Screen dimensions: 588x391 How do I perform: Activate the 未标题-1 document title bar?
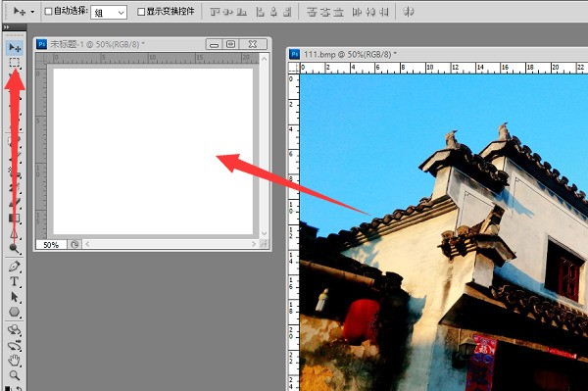[120, 44]
